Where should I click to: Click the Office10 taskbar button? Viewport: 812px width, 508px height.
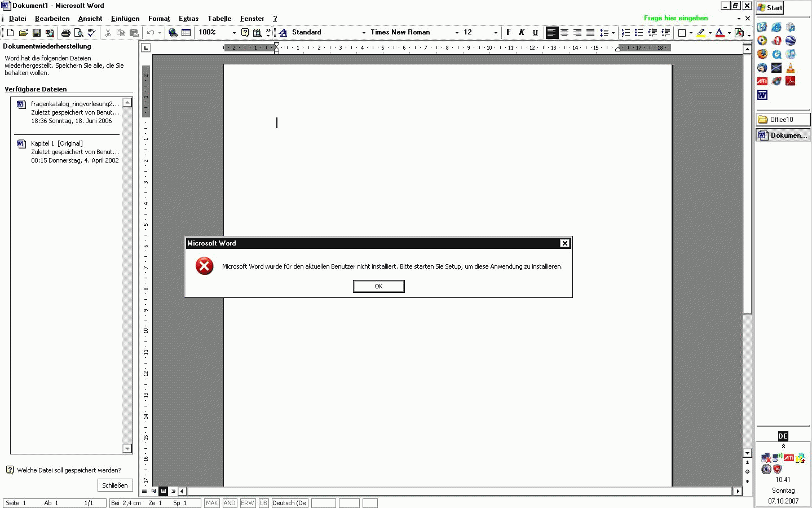tap(783, 120)
